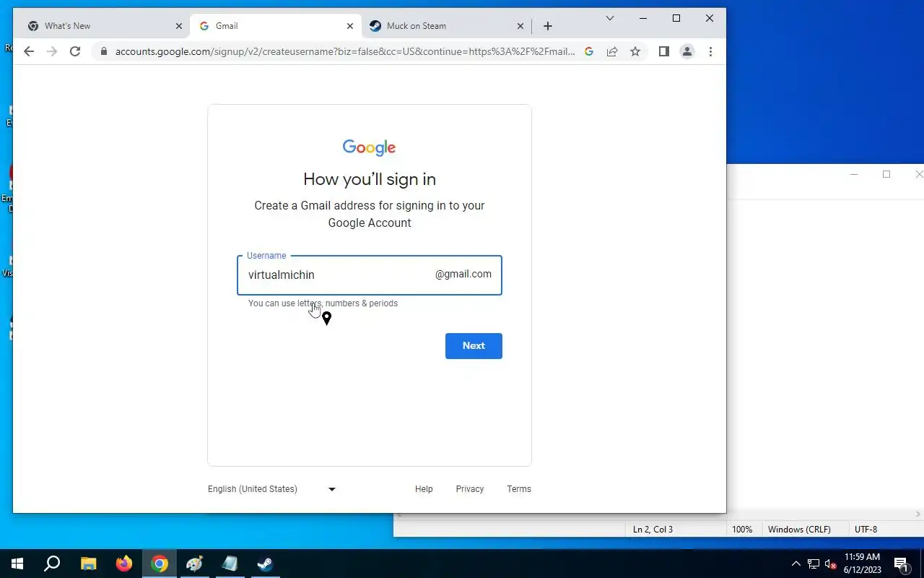Open the Privacy link
This screenshot has height=578, width=924.
470,489
